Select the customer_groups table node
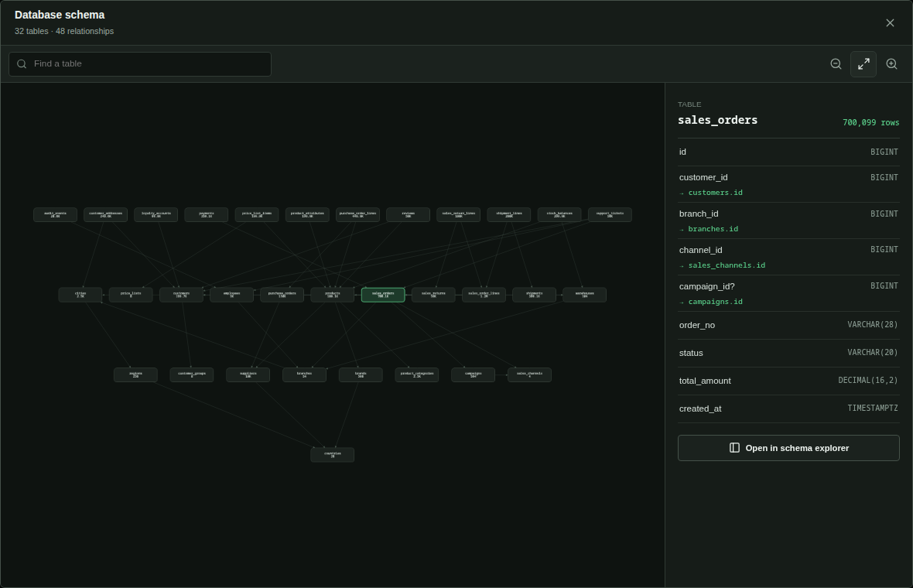This screenshot has width=913, height=588. click(192, 375)
